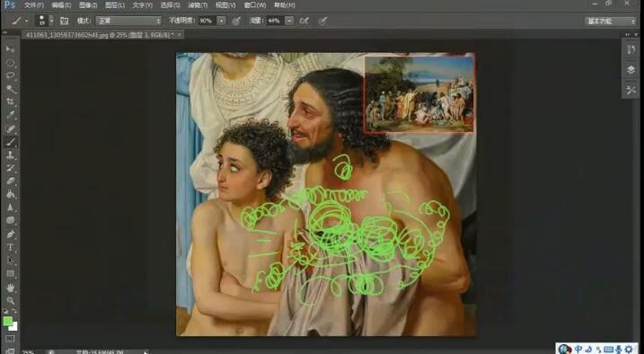
Task: Open the Help menu (帮助)
Action: pos(284,5)
